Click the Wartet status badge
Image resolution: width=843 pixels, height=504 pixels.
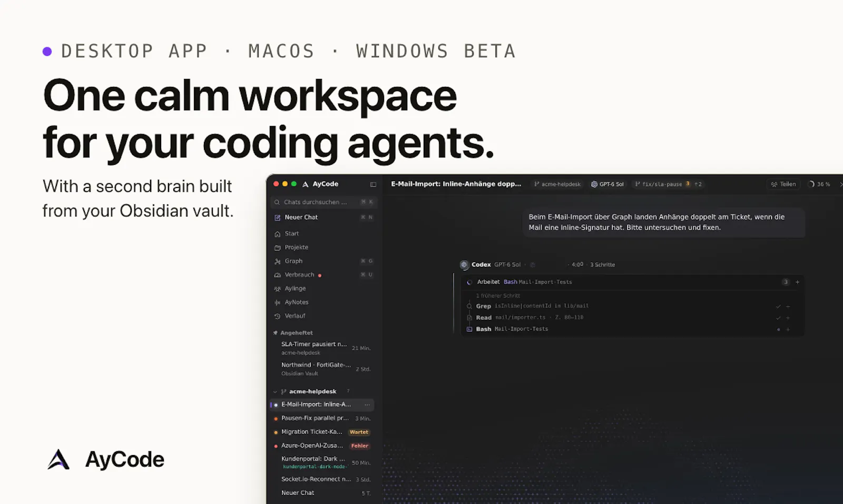359,432
